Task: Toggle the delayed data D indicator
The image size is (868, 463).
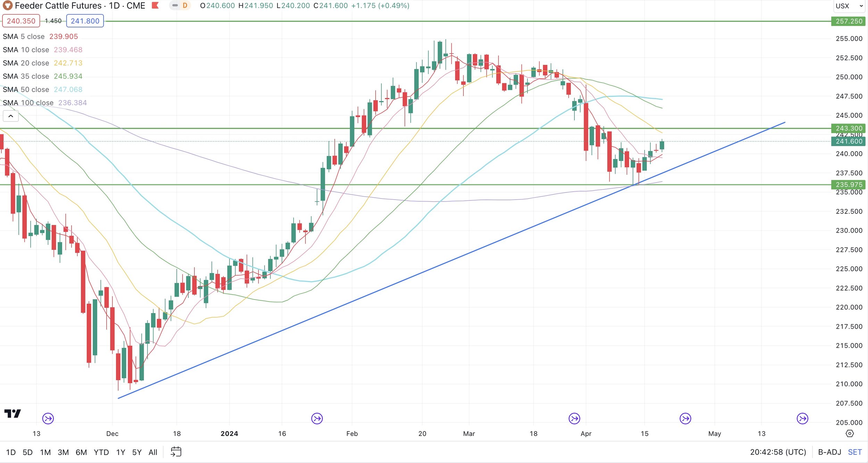Action: pos(185,6)
